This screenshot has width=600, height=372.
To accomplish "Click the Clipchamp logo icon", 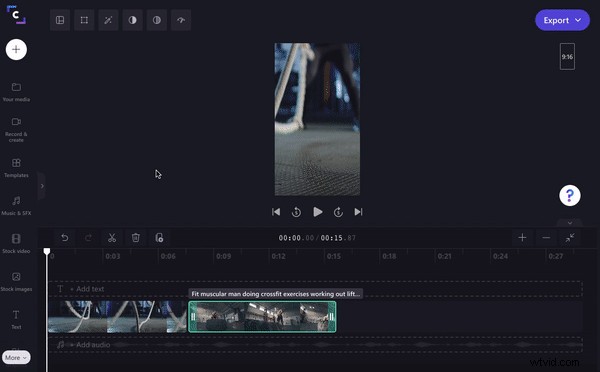I will pyautogui.click(x=16, y=15).
